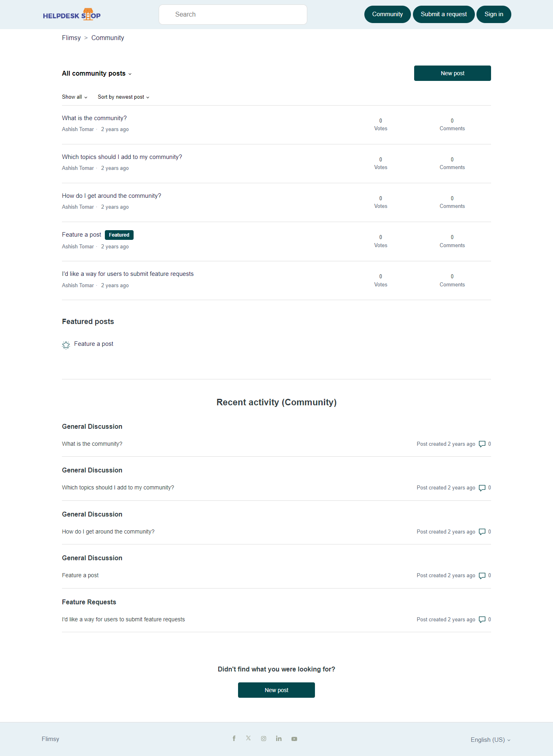Change language via English (US) selector
The height and width of the screenshot is (756, 553).
click(x=490, y=740)
